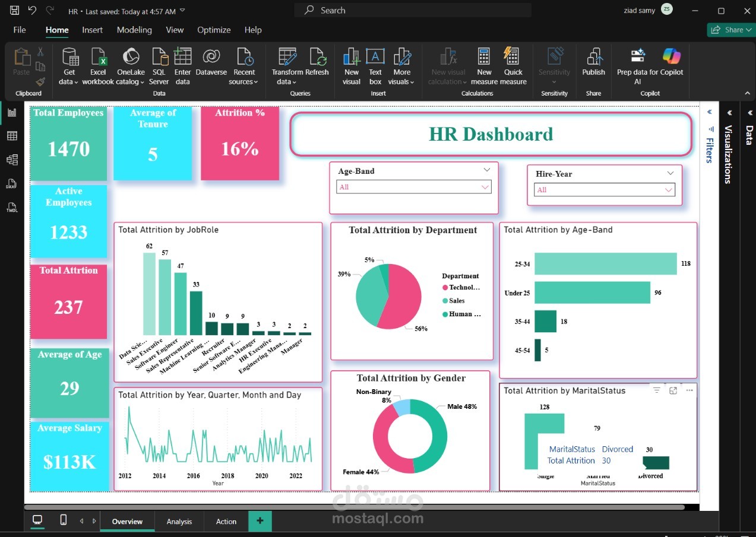
Task: Add a Text box
Action: click(375, 58)
